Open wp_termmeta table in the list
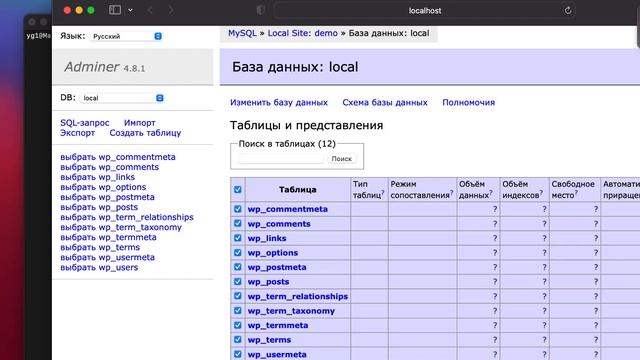 (278, 325)
